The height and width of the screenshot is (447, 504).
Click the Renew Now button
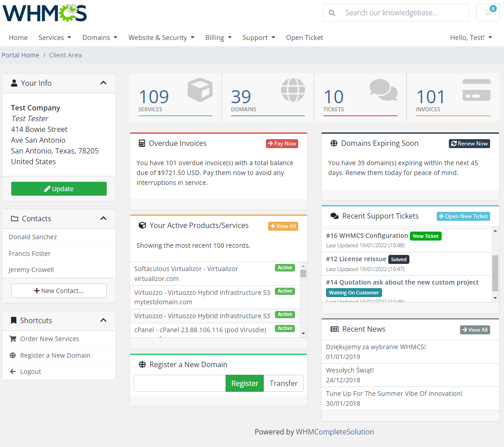pyautogui.click(x=469, y=144)
